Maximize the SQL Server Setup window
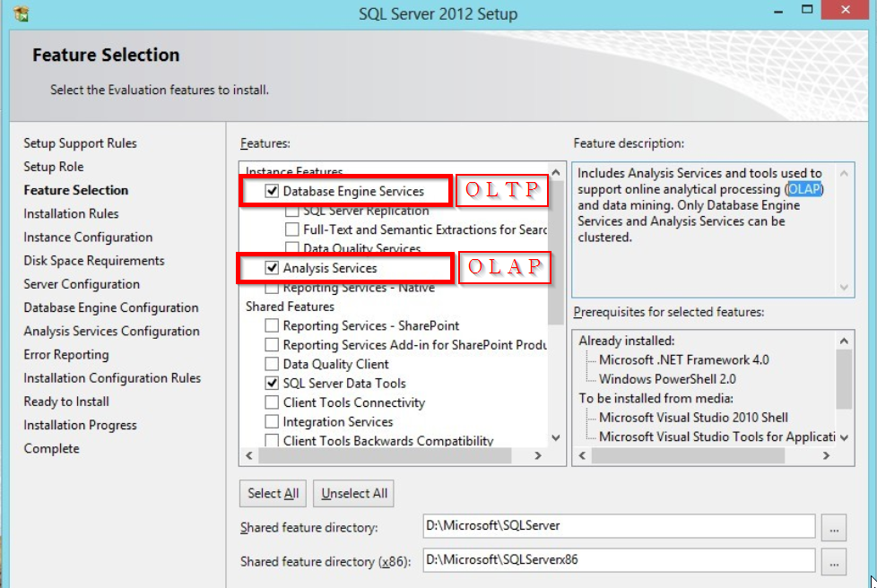 806,10
